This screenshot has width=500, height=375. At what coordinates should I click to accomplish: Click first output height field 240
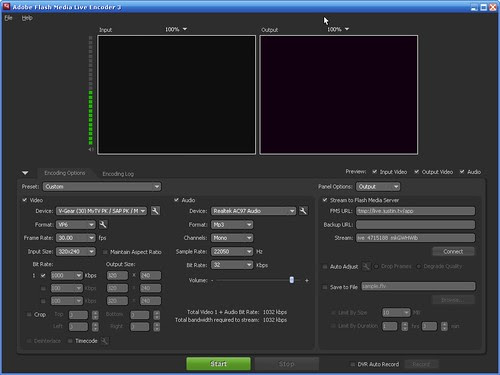(150, 275)
